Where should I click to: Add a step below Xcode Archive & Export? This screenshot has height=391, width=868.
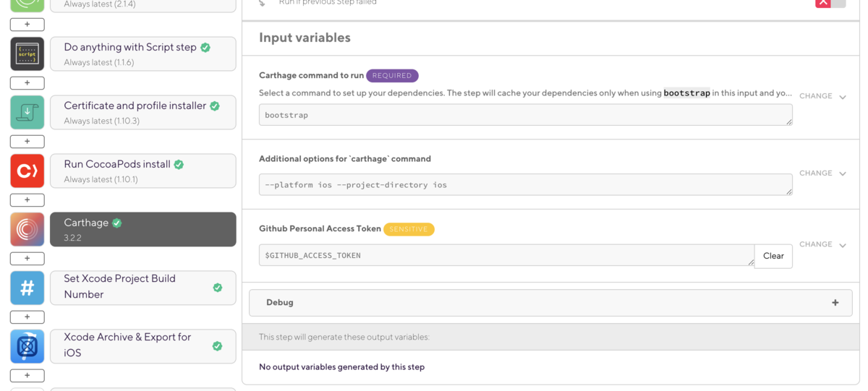click(27, 376)
